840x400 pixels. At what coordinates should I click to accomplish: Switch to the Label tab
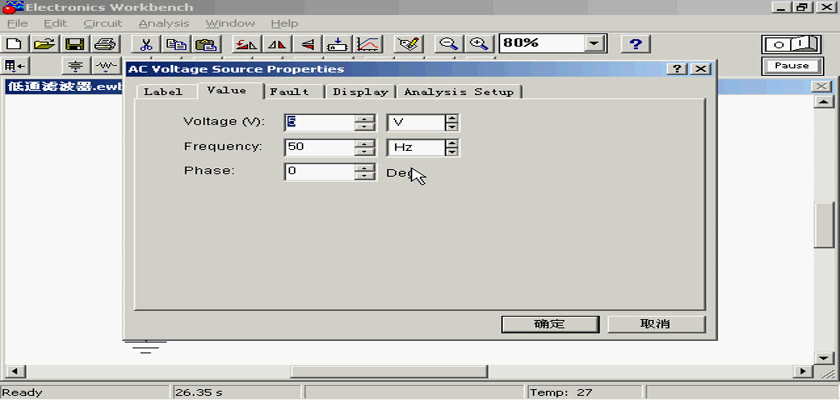[163, 92]
